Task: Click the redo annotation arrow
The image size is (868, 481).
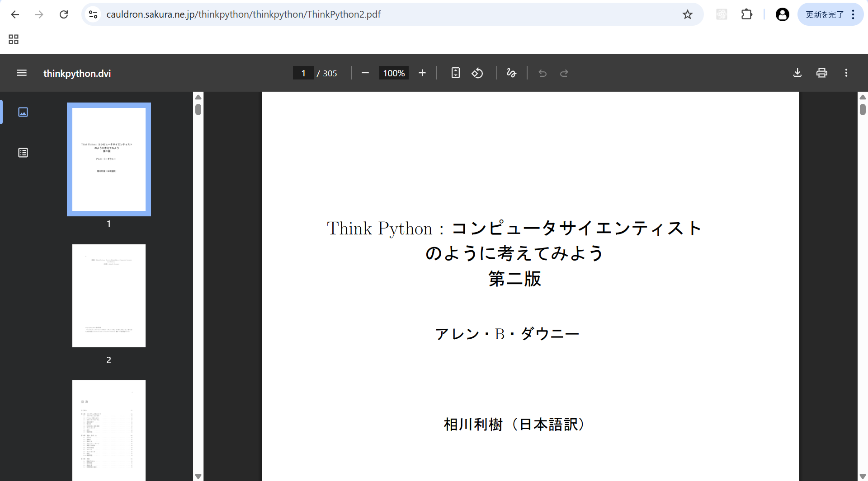Action: 564,73
